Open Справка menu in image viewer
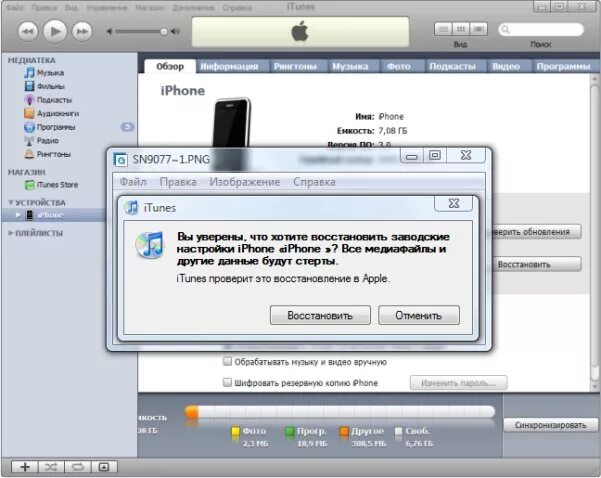This screenshot has height=478, width=601. tap(314, 182)
